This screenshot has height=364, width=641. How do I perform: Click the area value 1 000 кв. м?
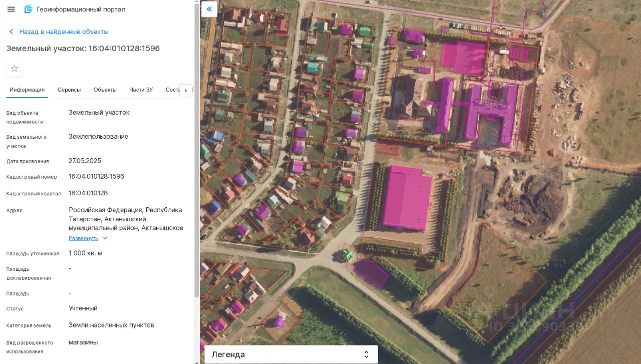pos(86,253)
